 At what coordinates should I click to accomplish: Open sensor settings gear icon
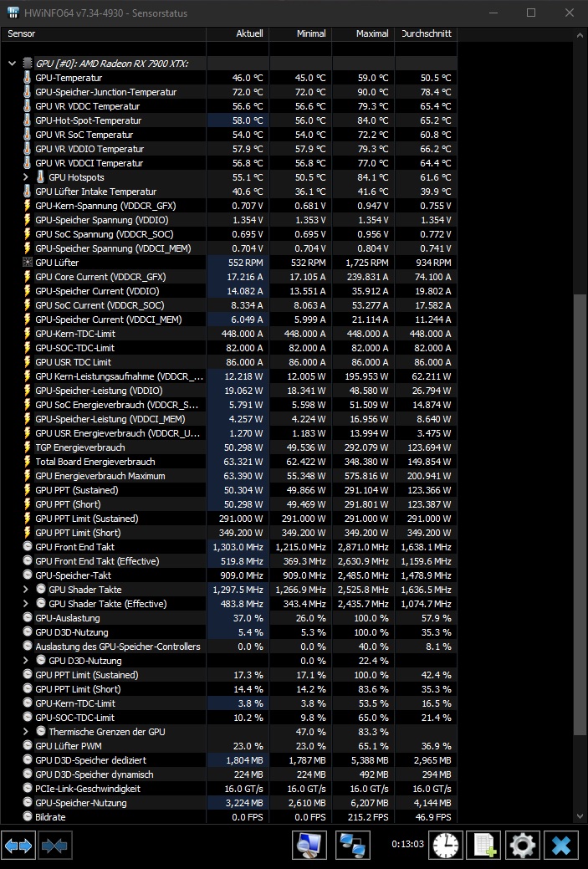tap(522, 846)
